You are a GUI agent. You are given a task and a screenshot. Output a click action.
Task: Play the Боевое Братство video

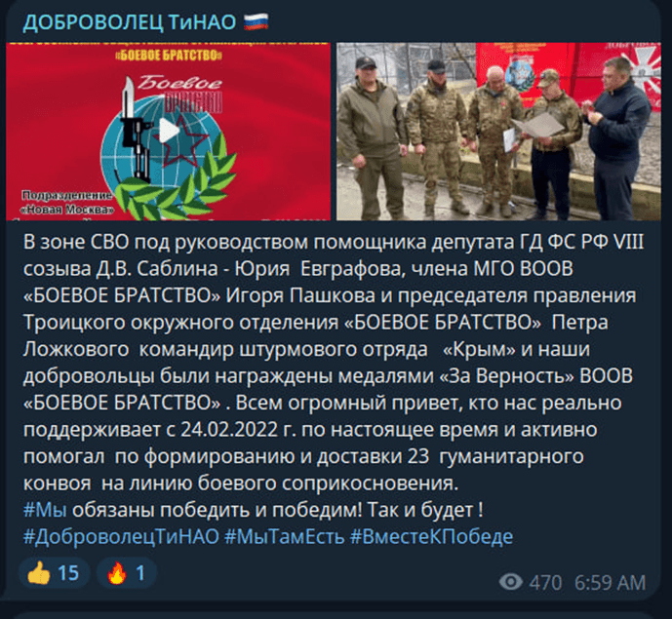pos(169,131)
